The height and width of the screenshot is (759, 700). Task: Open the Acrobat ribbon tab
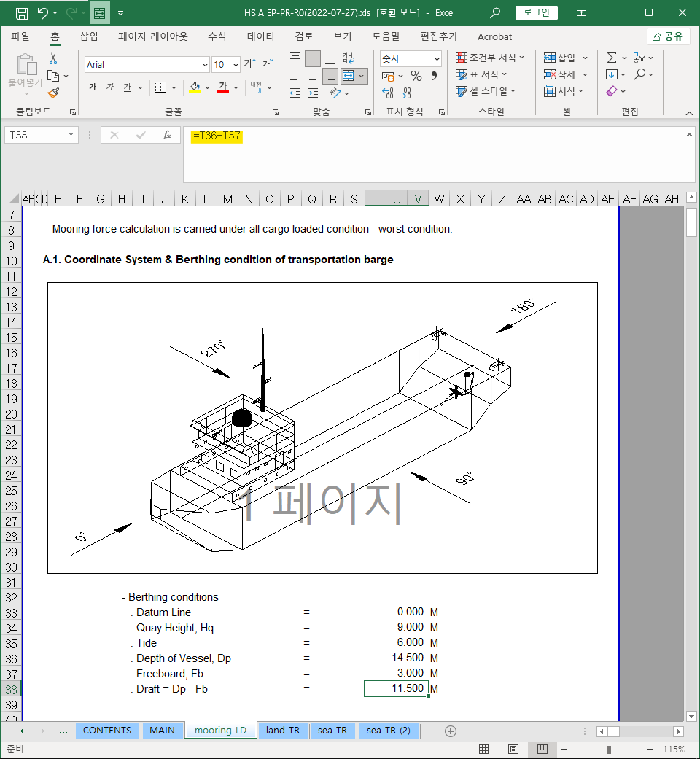click(494, 36)
